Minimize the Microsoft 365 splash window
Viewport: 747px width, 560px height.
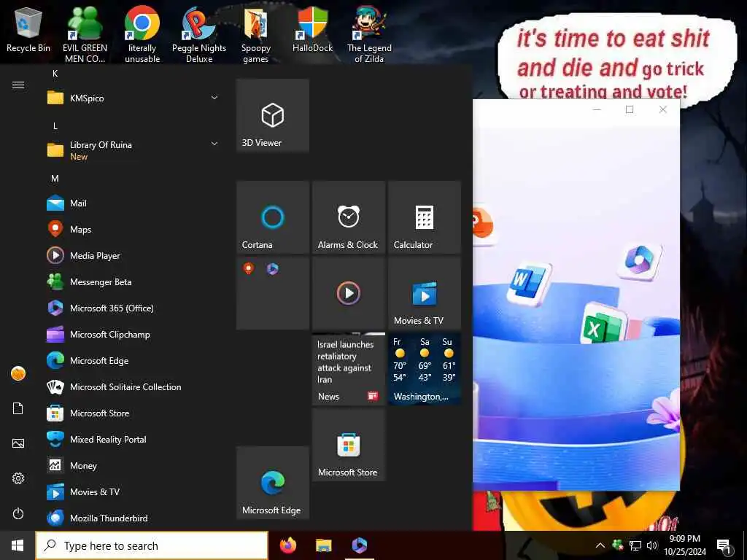(x=597, y=109)
